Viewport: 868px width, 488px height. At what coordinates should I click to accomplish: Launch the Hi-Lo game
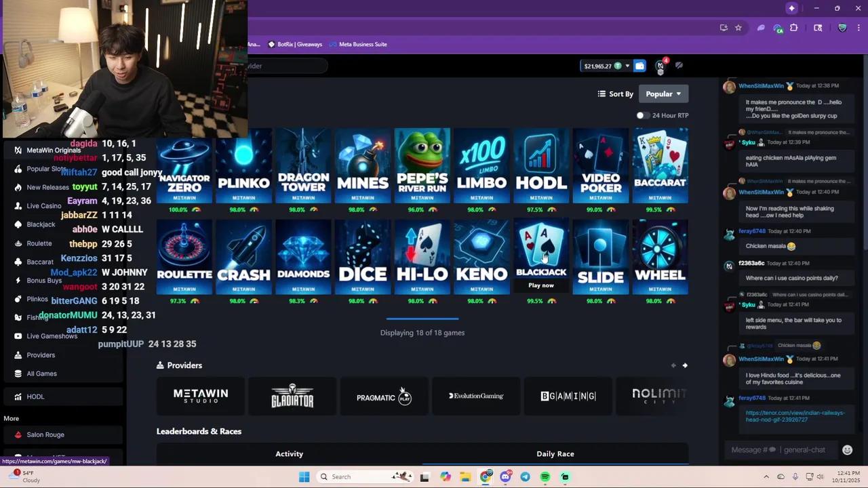point(422,258)
